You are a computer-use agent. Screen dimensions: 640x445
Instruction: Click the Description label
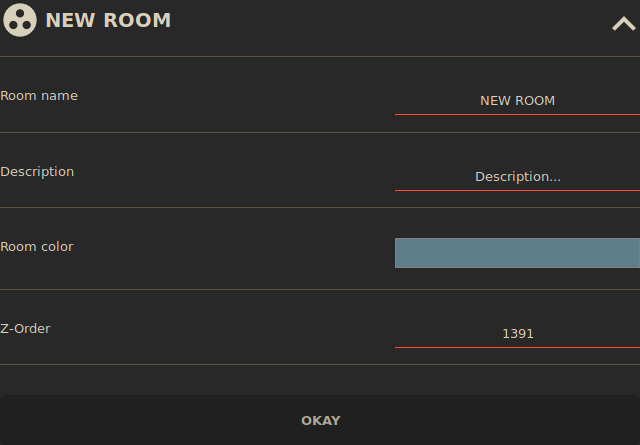[x=37, y=172]
